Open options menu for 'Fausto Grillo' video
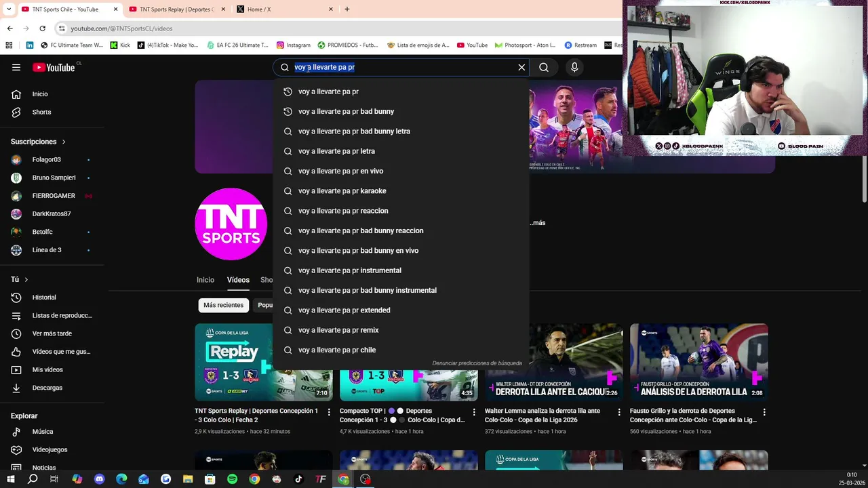Screen dimensions: 868x488 tap(764, 411)
